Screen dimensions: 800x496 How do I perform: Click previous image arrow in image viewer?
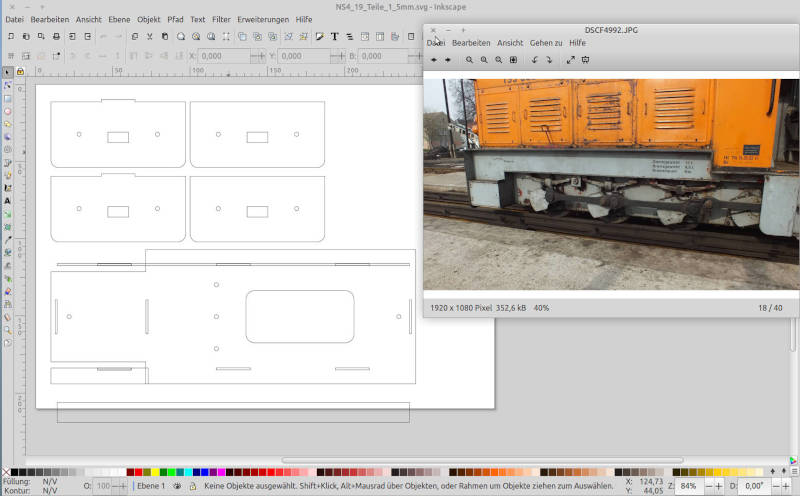434,60
